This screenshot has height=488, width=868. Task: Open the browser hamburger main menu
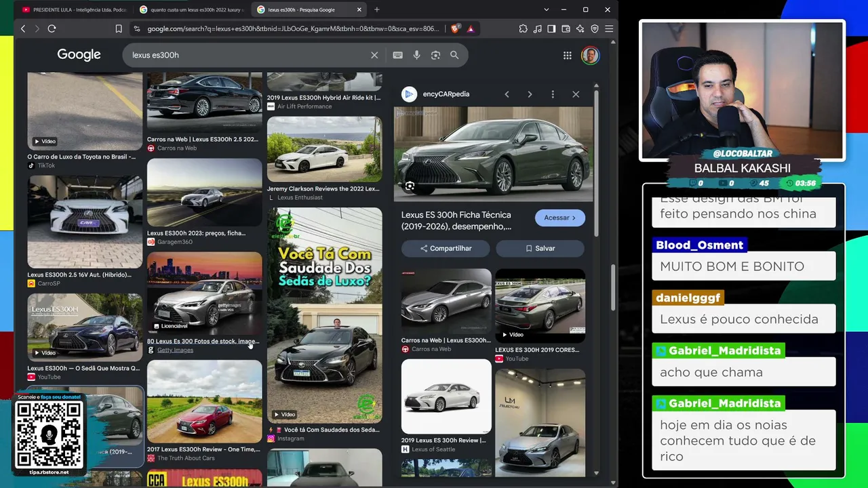(x=609, y=28)
